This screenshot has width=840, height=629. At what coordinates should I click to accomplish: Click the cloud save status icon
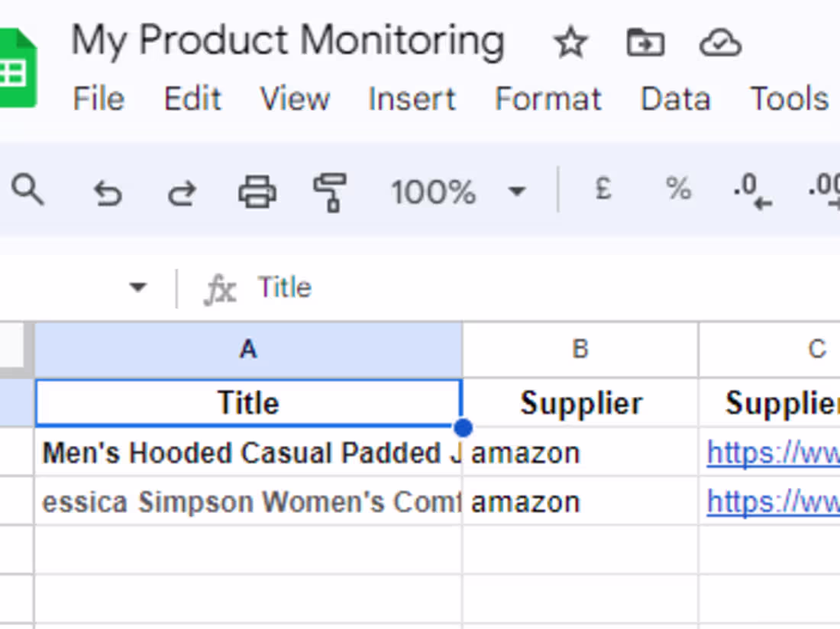[x=720, y=44]
